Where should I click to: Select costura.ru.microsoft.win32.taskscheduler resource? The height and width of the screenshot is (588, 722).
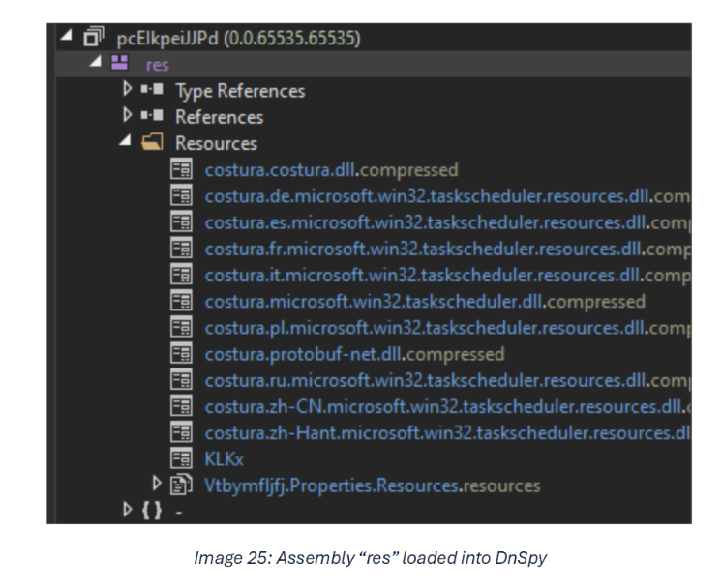coord(445,380)
